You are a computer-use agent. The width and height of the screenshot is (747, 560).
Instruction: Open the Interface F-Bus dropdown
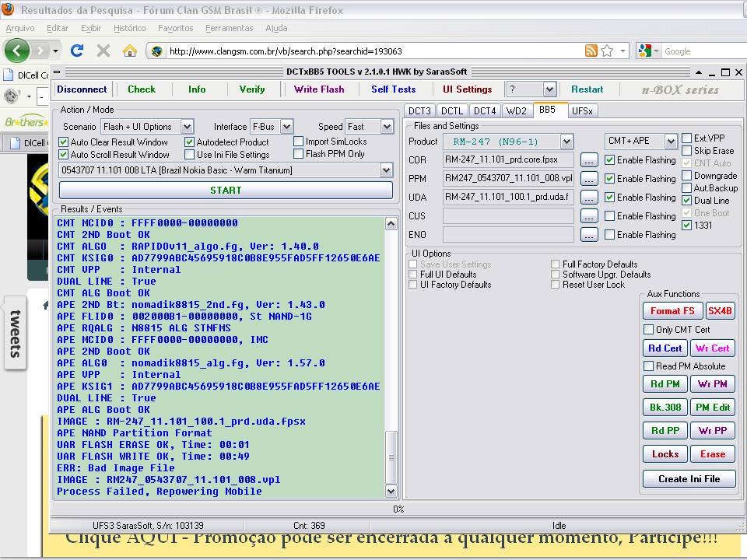tap(287, 127)
